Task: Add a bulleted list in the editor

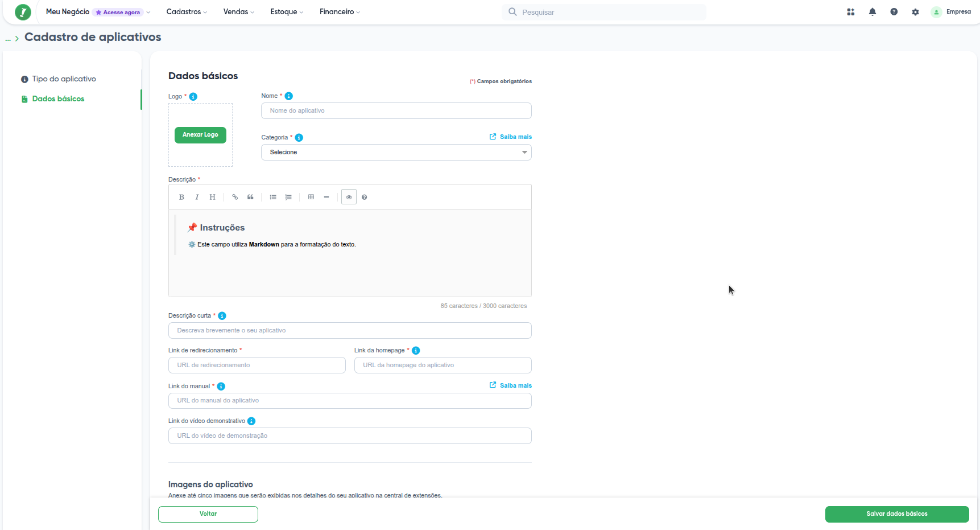Action: (x=273, y=197)
